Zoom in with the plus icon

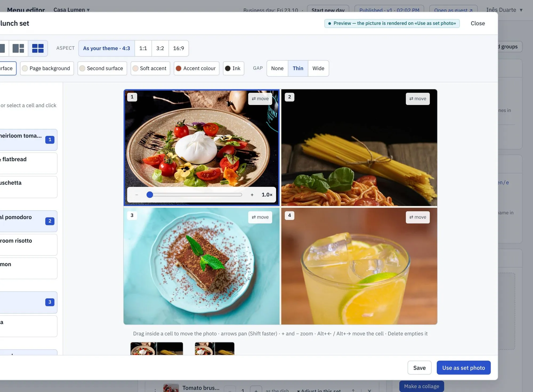click(x=252, y=195)
